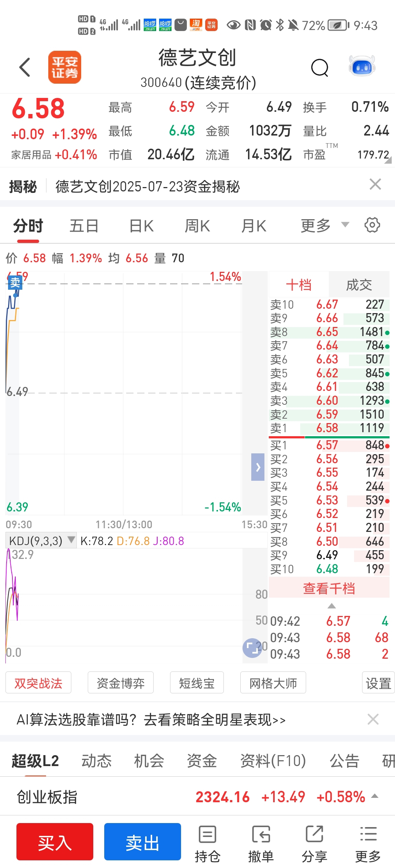Select 卖1 row at 6.58

[x=329, y=428]
